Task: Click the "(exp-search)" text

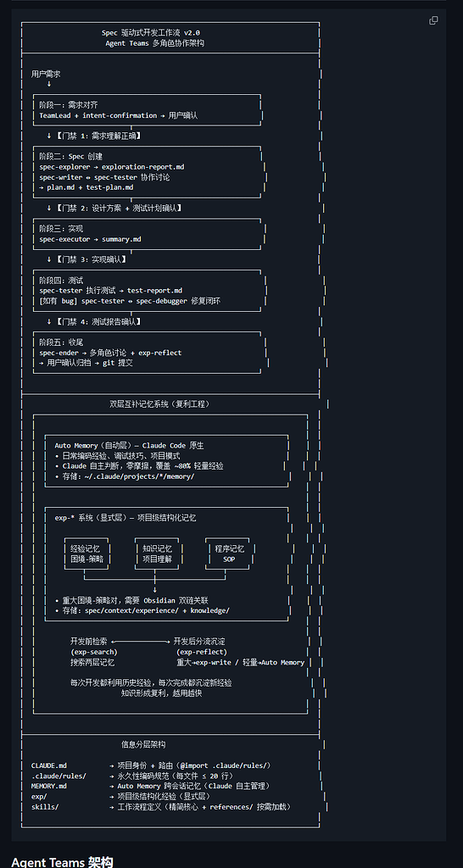Action: pos(93,652)
